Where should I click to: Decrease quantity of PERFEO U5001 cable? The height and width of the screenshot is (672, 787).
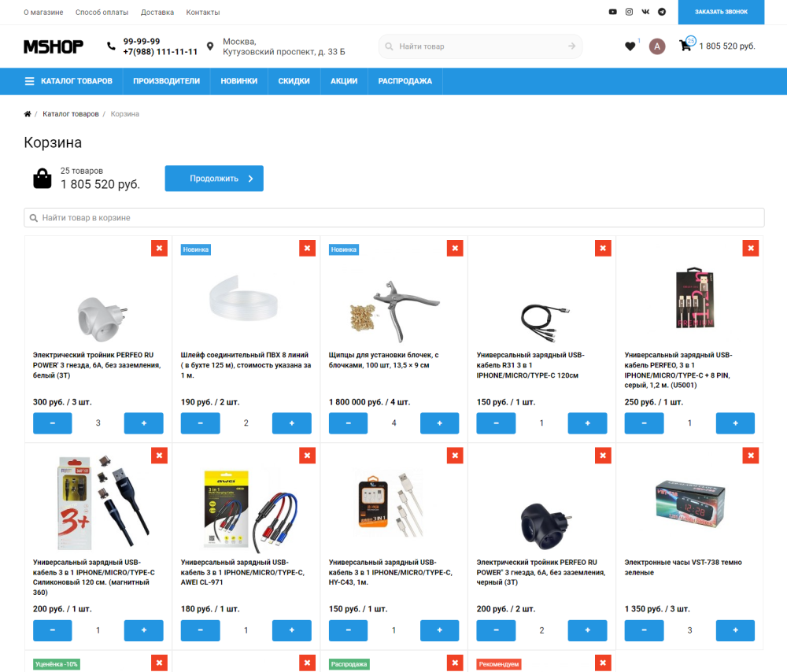[644, 423]
